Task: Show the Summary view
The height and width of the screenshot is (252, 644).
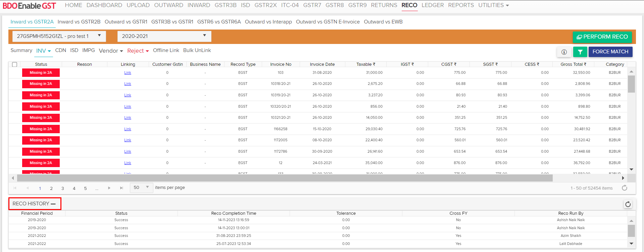Action: point(21,50)
